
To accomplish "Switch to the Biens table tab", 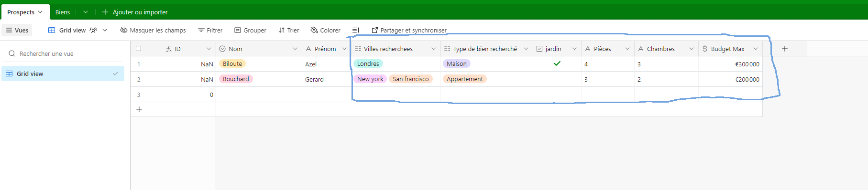I will [63, 12].
